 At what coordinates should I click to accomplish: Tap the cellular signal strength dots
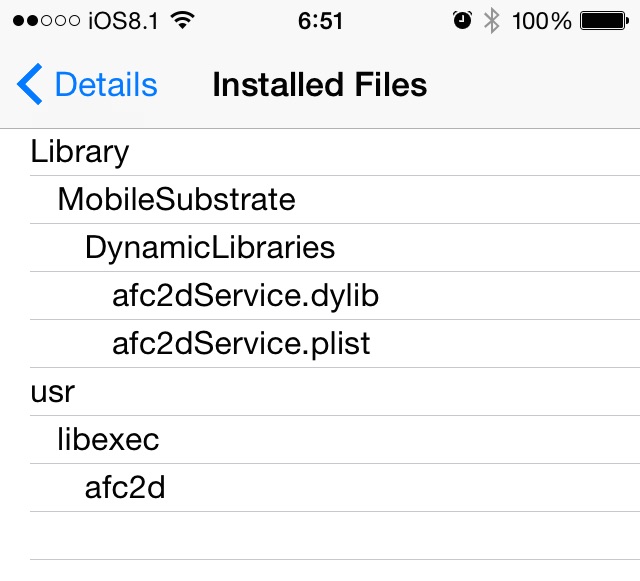pos(46,20)
